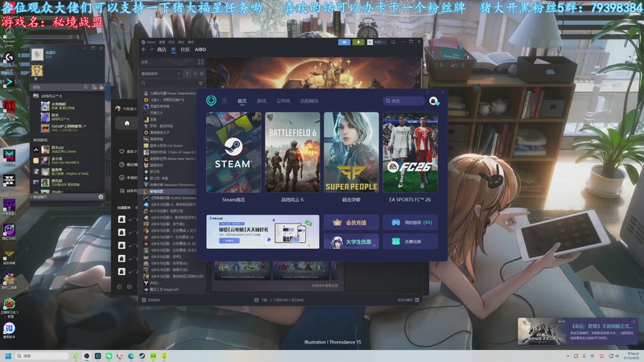Open the AIBO profile menu in Steam
Screen dimensions: 644x362
200,50
